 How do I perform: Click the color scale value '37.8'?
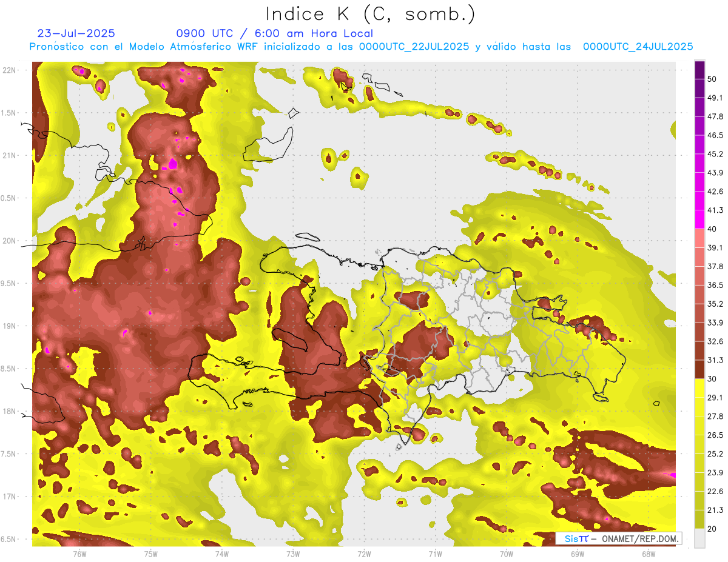(715, 266)
